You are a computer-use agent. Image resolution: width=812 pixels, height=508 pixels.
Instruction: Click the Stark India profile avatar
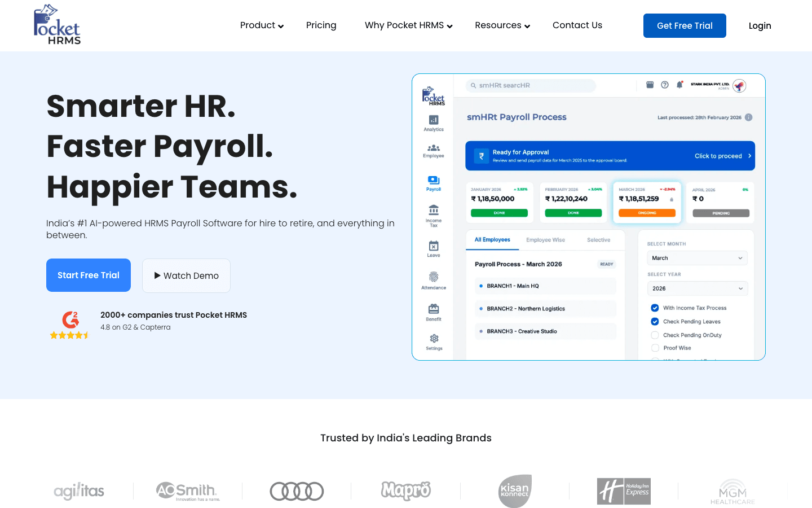739,86
